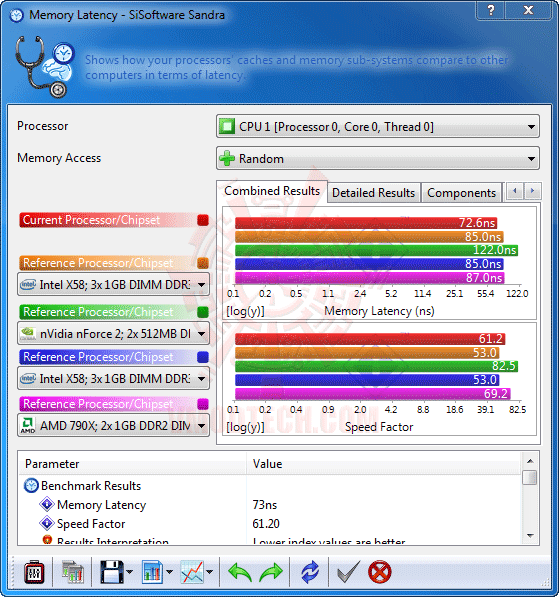Click the green plus icon beside Random
This screenshot has height=597, width=559.
(227, 158)
